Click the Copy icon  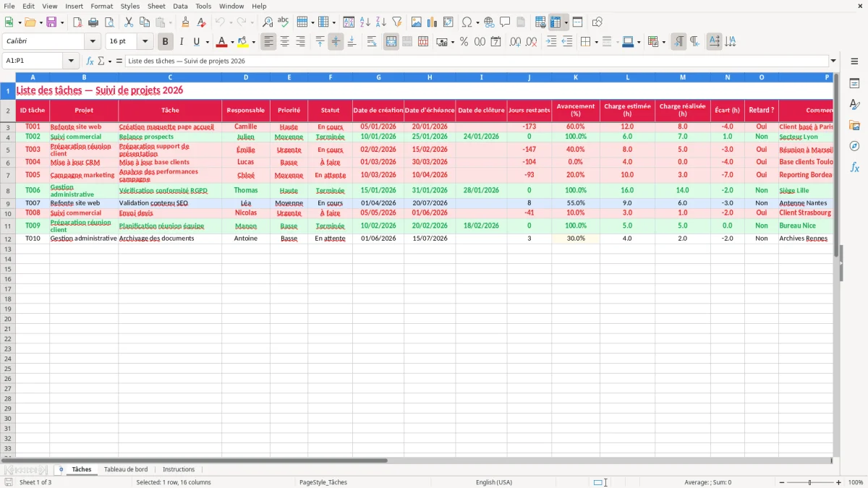pos(144,22)
